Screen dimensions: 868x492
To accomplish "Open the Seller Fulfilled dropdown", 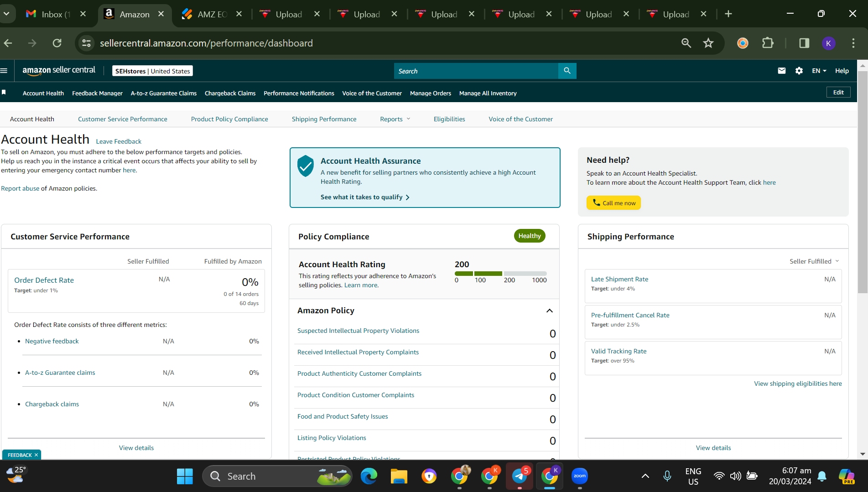I will click(x=814, y=261).
